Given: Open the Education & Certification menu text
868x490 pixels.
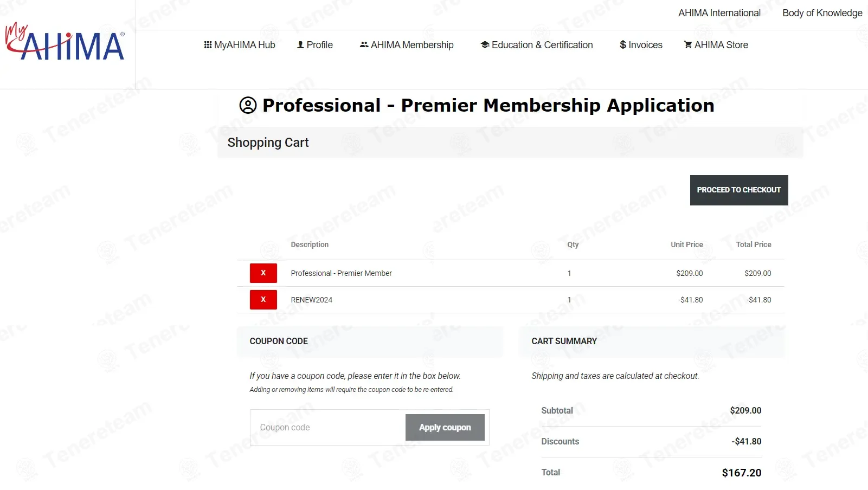Looking at the screenshot, I should (542, 45).
